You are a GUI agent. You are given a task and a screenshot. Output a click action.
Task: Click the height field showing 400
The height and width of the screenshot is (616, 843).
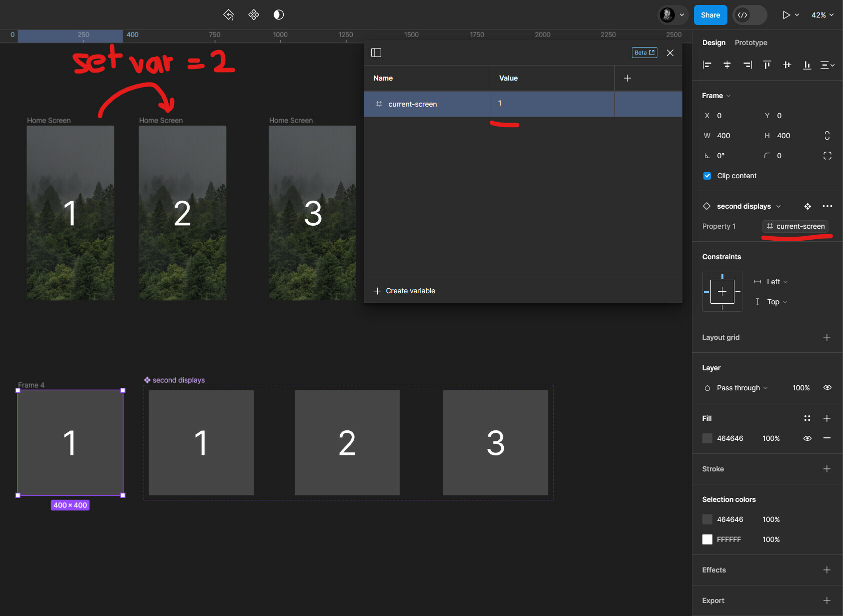[788, 136]
